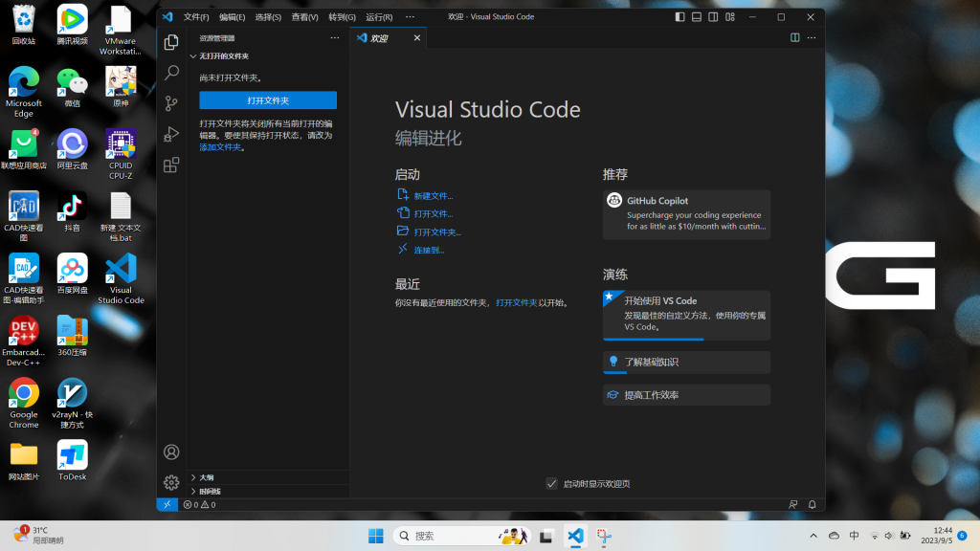Open the ToDesk desktop icon
Viewport: 980px width, 551px height.
pos(72,460)
